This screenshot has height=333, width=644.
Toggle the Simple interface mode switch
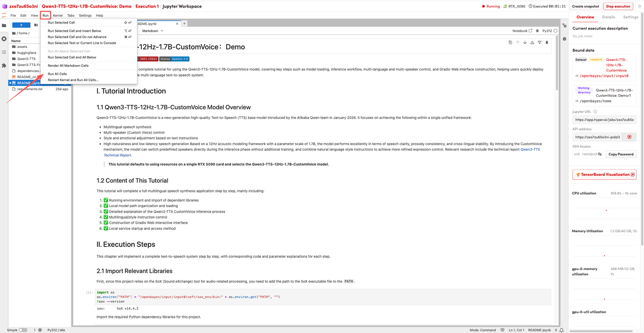pos(23,330)
